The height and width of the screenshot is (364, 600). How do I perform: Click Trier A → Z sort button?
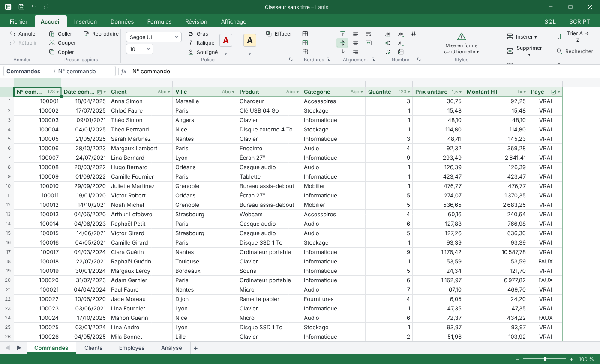(573, 37)
